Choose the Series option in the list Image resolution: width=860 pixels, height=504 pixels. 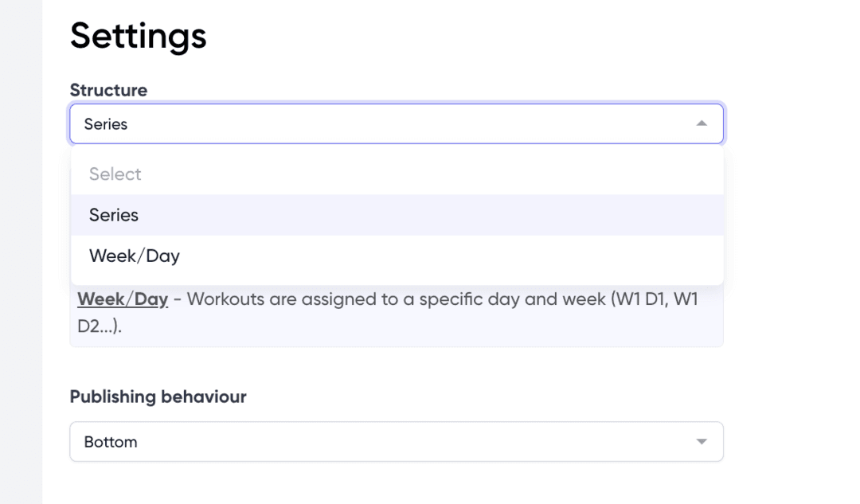114,215
